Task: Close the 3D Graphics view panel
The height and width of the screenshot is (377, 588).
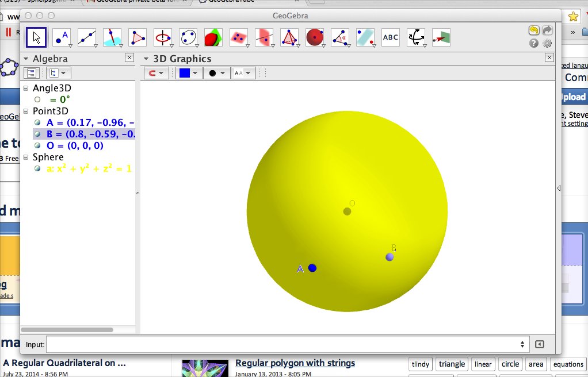Action: [x=549, y=57]
